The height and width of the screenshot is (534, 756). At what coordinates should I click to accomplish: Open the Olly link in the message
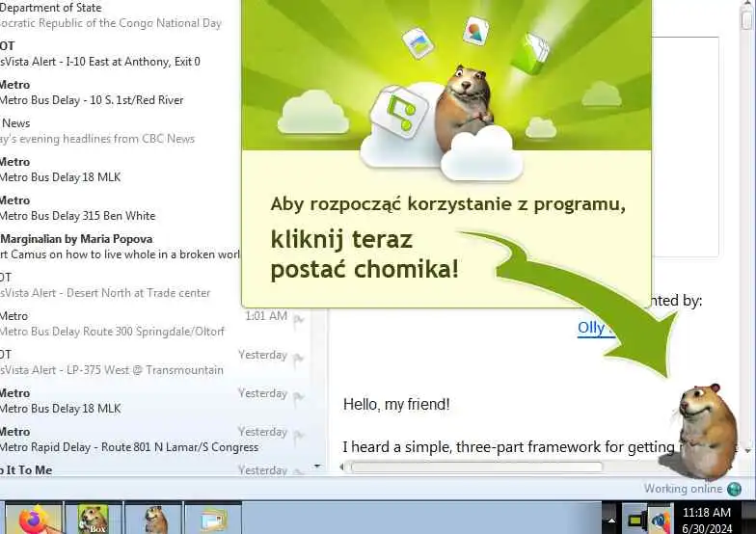pyautogui.click(x=596, y=328)
